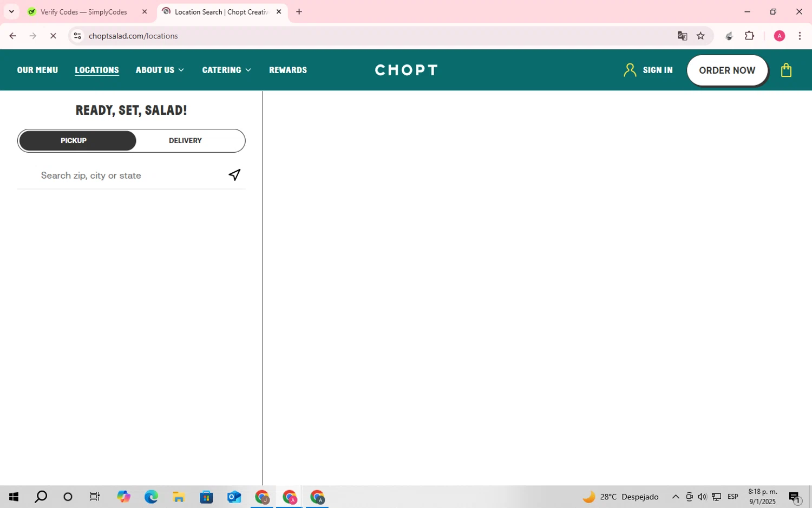
Task: Open the volume control in system tray
Action: click(702, 497)
